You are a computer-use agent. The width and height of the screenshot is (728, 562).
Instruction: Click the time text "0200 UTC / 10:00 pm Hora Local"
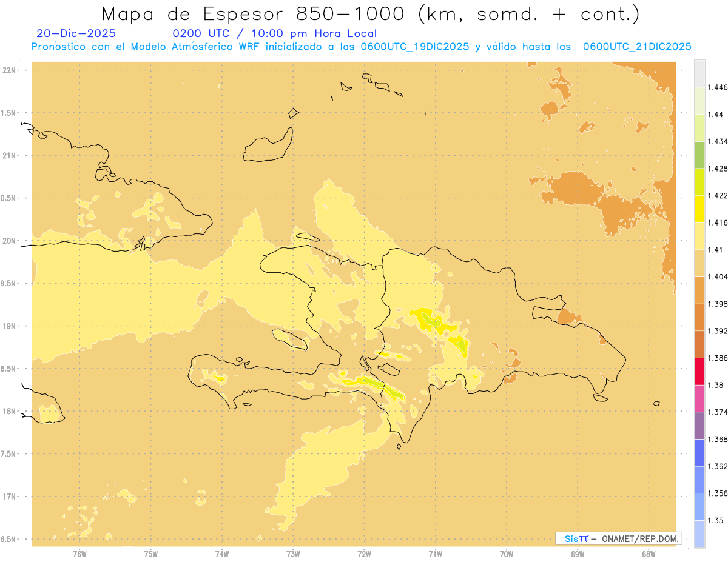[275, 34]
